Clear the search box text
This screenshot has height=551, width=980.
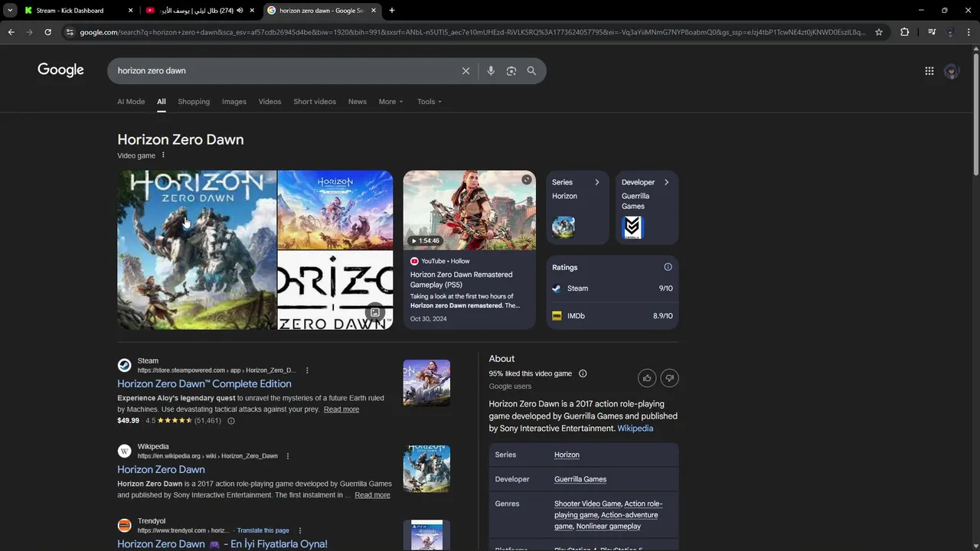point(465,70)
